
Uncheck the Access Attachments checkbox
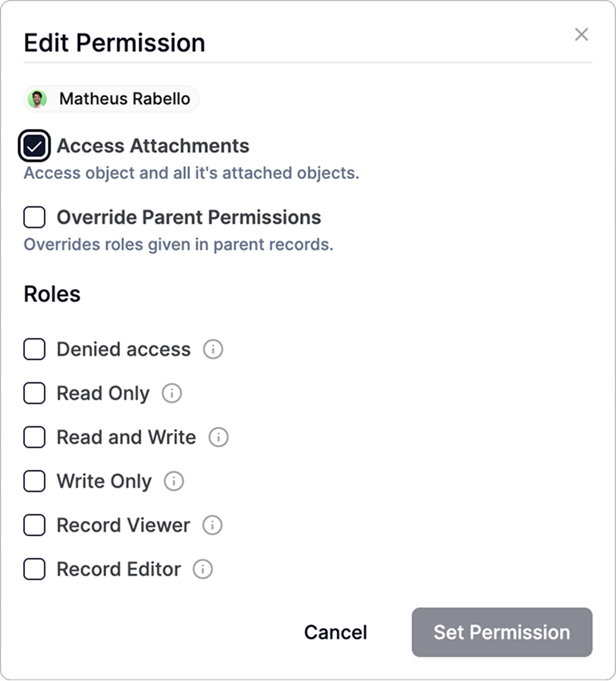coord(34,146)
